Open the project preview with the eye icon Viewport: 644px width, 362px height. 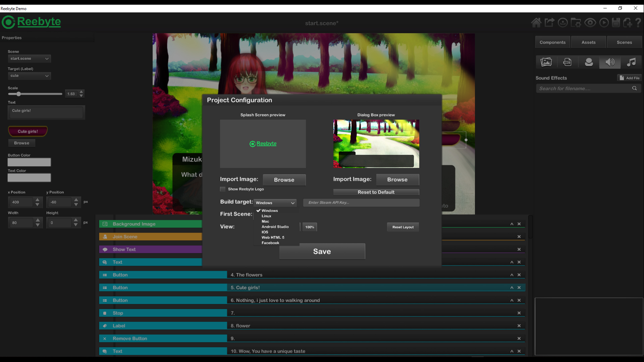coord(590,22)
